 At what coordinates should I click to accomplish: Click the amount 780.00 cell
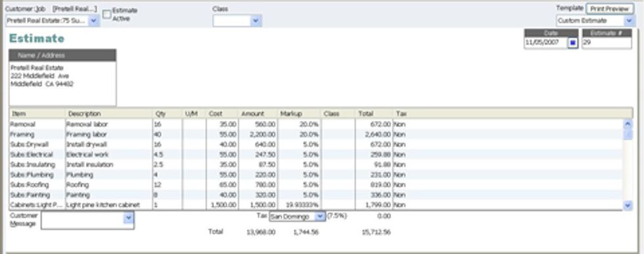click(258, 185)
